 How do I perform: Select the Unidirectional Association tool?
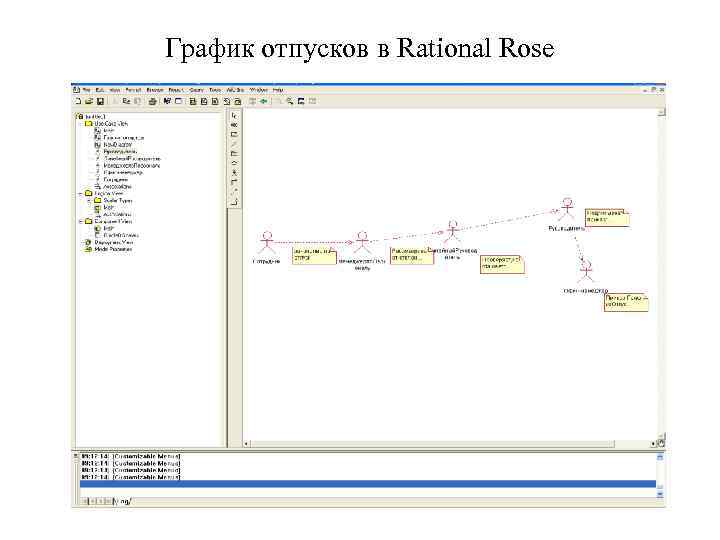tap(234, 182)
